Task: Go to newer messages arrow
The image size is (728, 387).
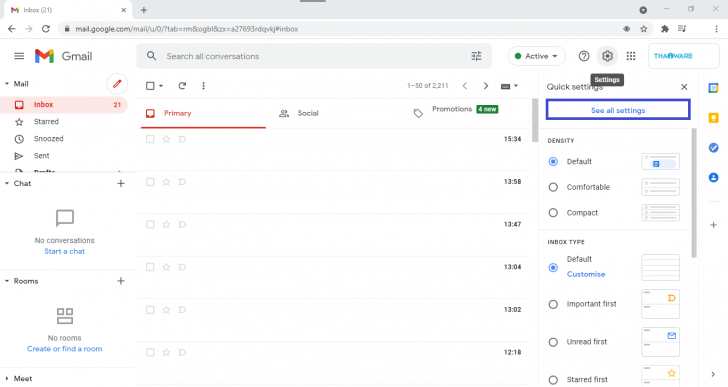Action: pyautogui.click(x=464, y=86)
